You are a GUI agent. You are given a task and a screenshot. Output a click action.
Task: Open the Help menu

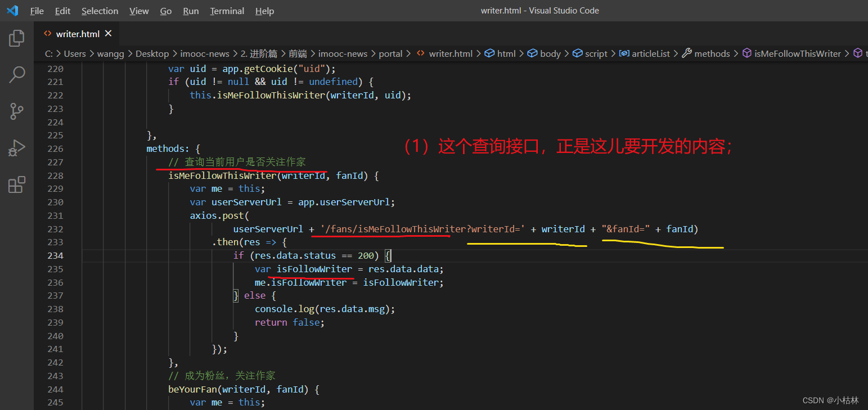pyautogui.click(x=264, y=11)
